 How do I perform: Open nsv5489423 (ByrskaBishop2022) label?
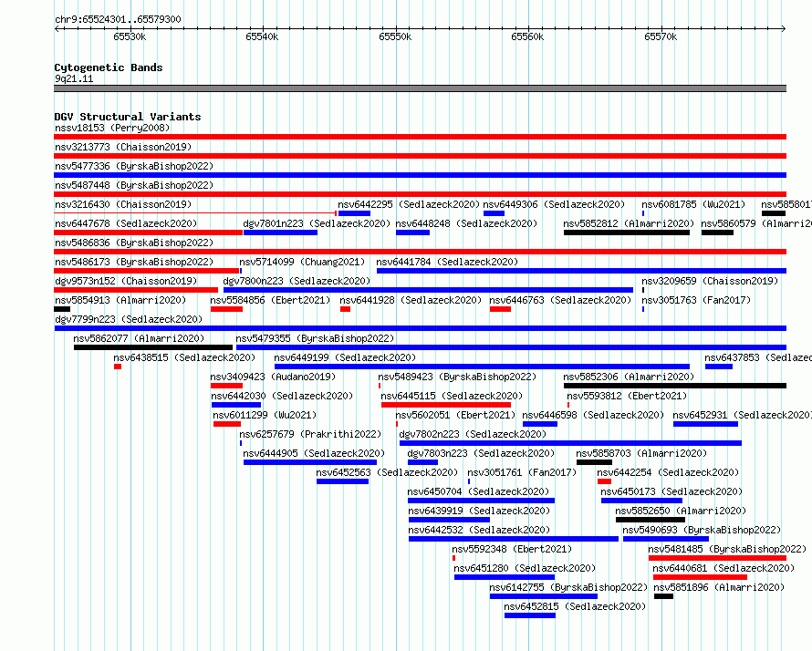point(457,377)
